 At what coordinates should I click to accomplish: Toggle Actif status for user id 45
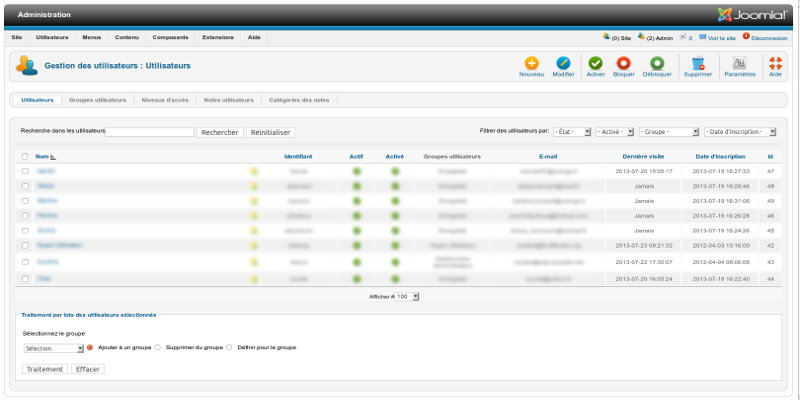357,231
